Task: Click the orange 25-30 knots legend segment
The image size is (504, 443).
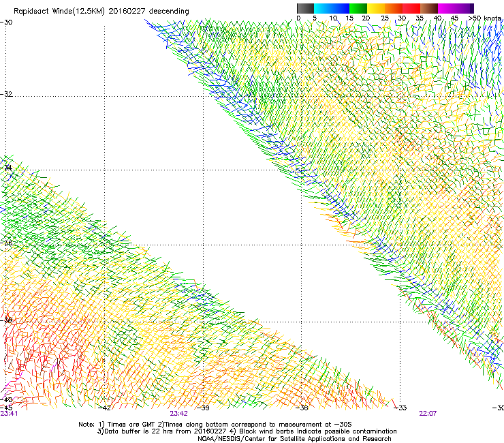Action: point(394,8)
